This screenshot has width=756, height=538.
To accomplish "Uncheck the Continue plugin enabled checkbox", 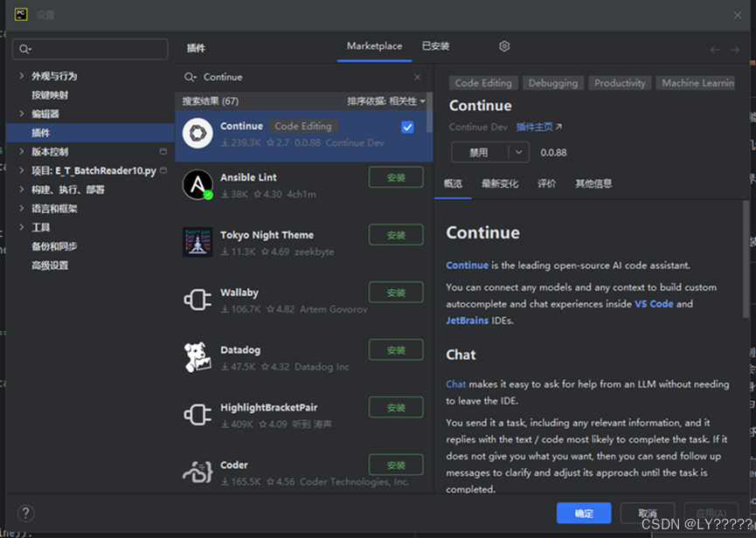I will (407, 128).
